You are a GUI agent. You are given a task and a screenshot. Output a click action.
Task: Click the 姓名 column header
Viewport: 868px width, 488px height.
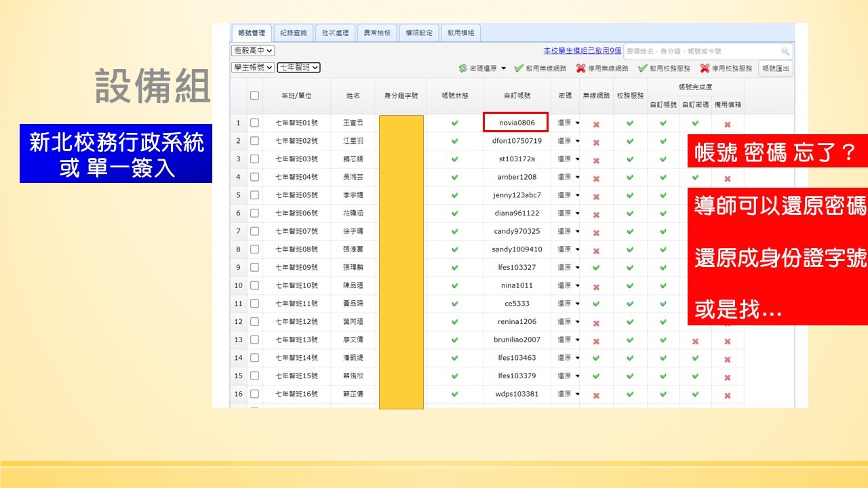click(353, 96)
